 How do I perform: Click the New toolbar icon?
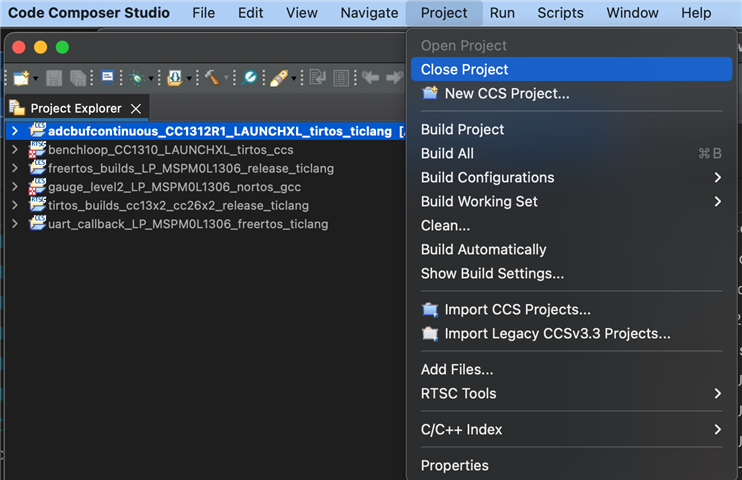pyautogui.click(x=21, y=78)
